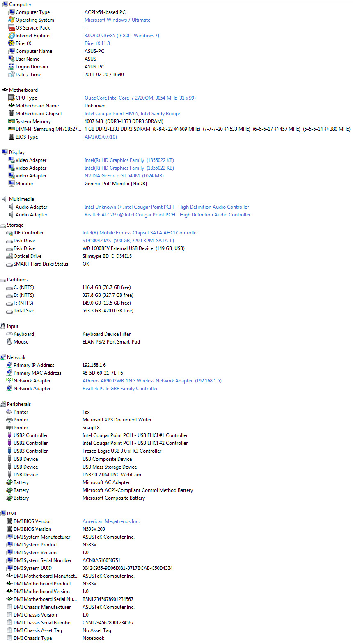
Task: Select the DMI BIOS Version label
Action: 32,529
